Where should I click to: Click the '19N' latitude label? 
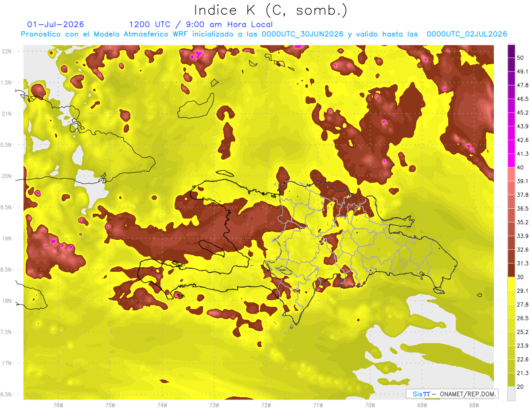point(7,239)
